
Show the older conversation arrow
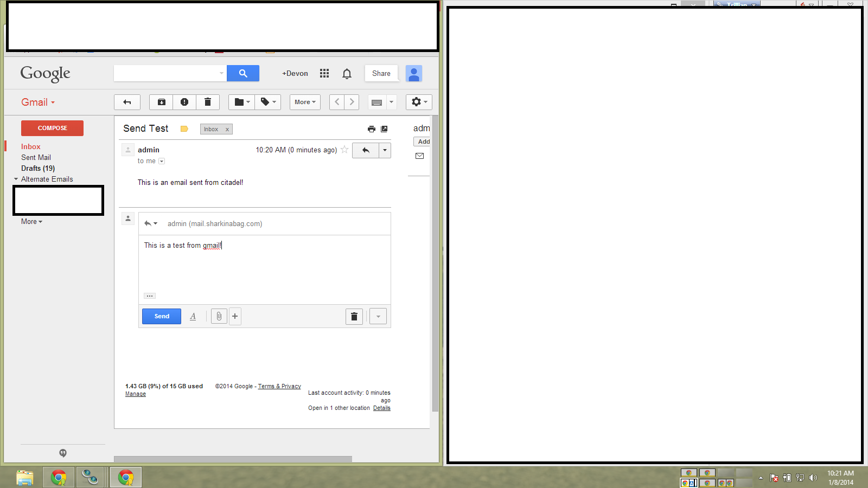[x=352, y=102]
